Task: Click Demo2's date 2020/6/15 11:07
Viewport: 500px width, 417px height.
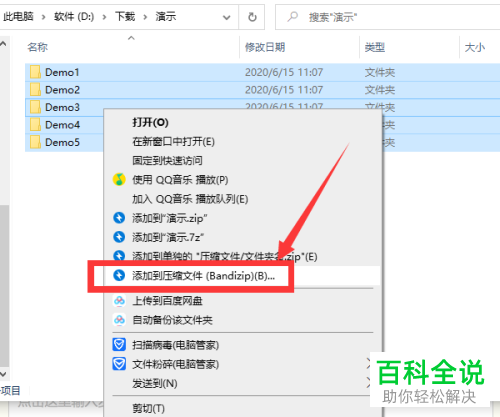Action: click(x=284, y=90)
